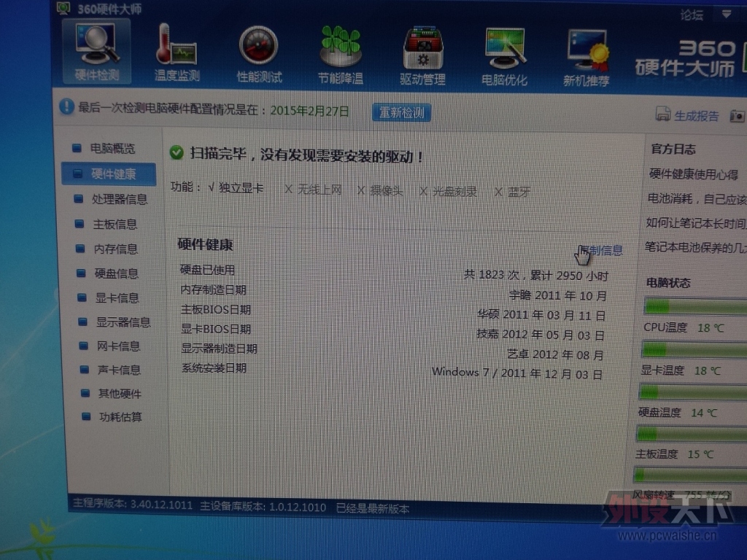Open 电脑优化 computer optimization
The width and height of the screenshot is (747, 560).
[505, 58]
